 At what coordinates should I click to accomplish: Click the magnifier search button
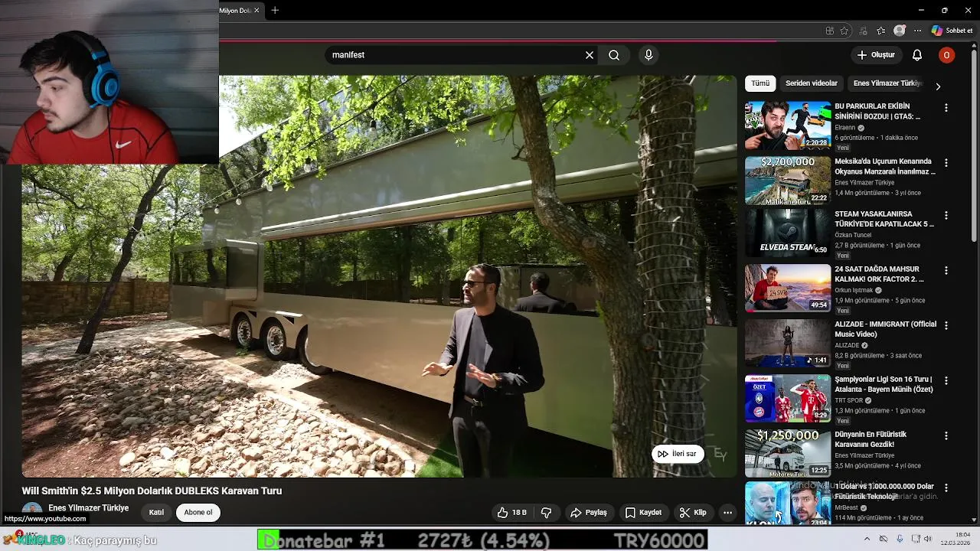click(614, 55)
